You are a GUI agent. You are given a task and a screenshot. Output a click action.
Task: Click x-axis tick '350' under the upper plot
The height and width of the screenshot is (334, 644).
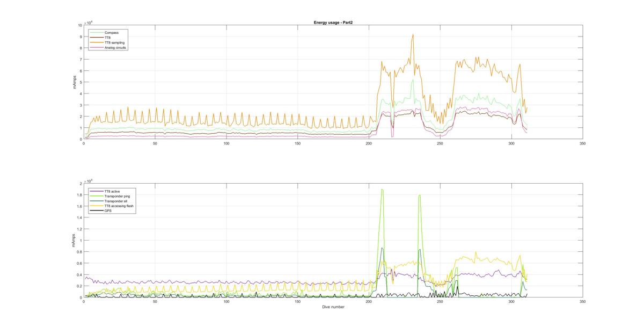[x=583, y=143]
